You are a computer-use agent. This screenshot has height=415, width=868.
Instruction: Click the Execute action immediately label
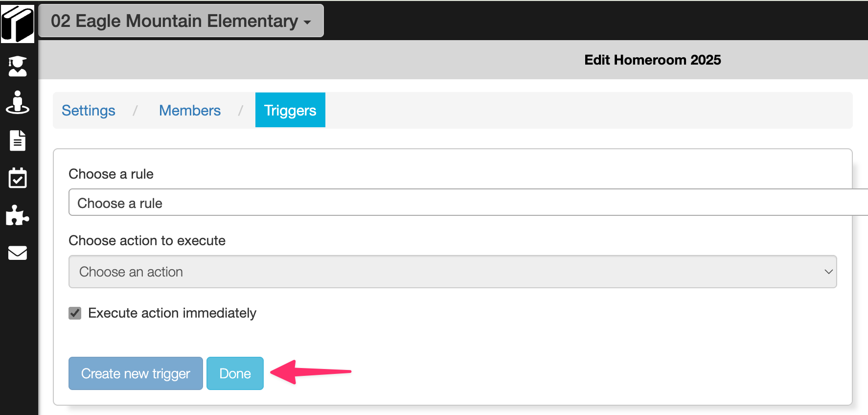coord(172,313)
